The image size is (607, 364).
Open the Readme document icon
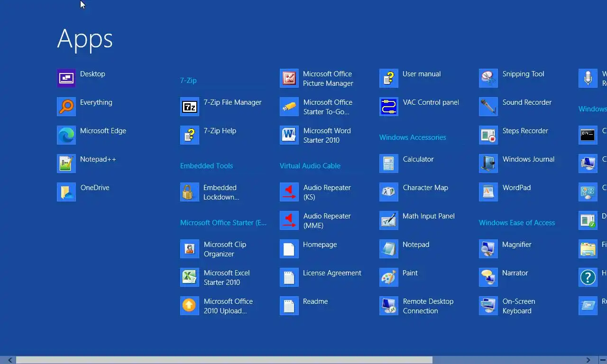[x=289, y=306]
